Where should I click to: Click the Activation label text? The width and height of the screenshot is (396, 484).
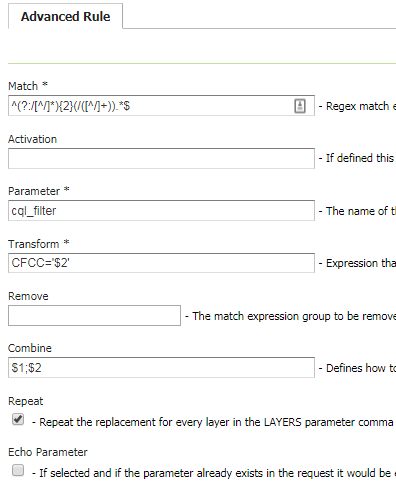33,139
